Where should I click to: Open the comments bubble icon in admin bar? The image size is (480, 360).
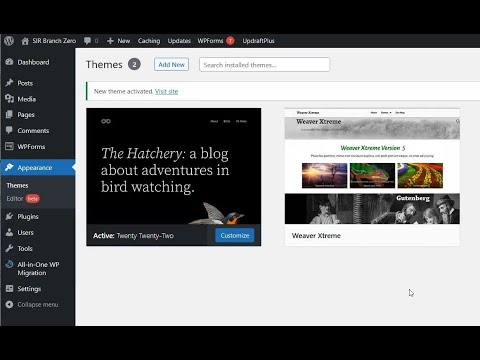coord(87,41)
